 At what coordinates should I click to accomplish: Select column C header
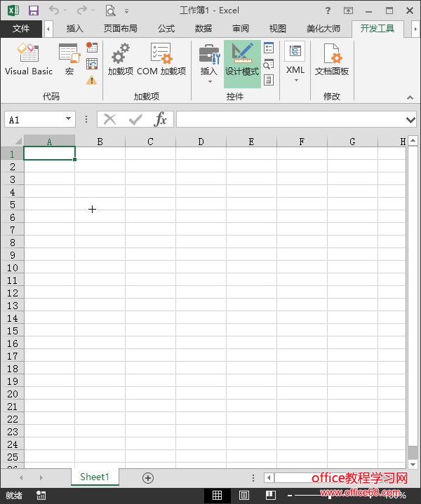point(150,142)
